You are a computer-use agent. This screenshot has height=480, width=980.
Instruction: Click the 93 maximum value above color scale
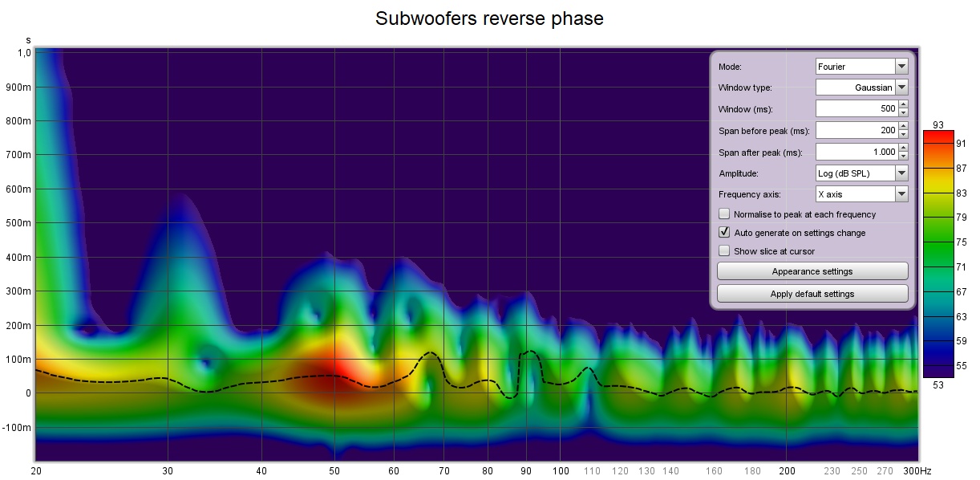[938, 124]
